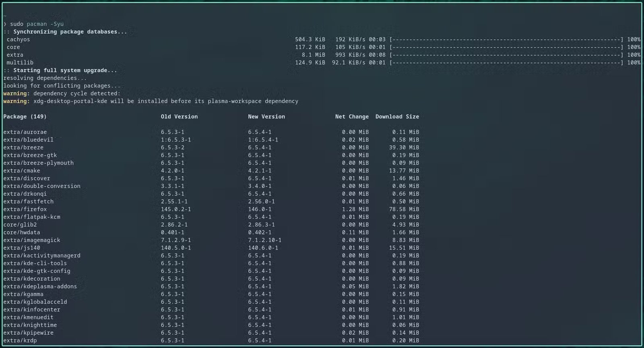Select the 78.58 MiB firefox download size
644x348 pixels.
point(404,209)
